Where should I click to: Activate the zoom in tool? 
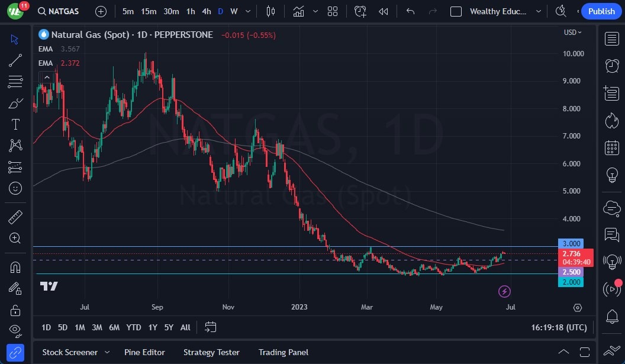(x=15, y=239)
